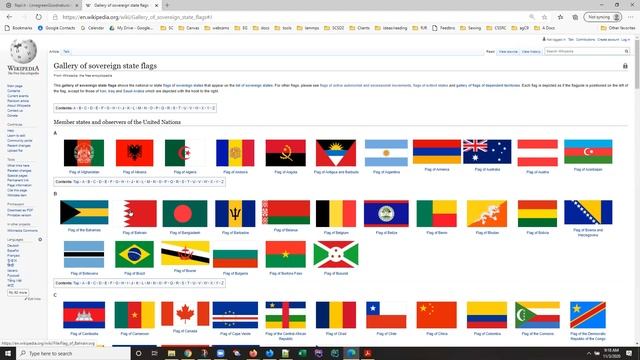Viewport: 640px width, 360px height.
Task: Add page to favorites with the star icon
Action: pos(544,17)
